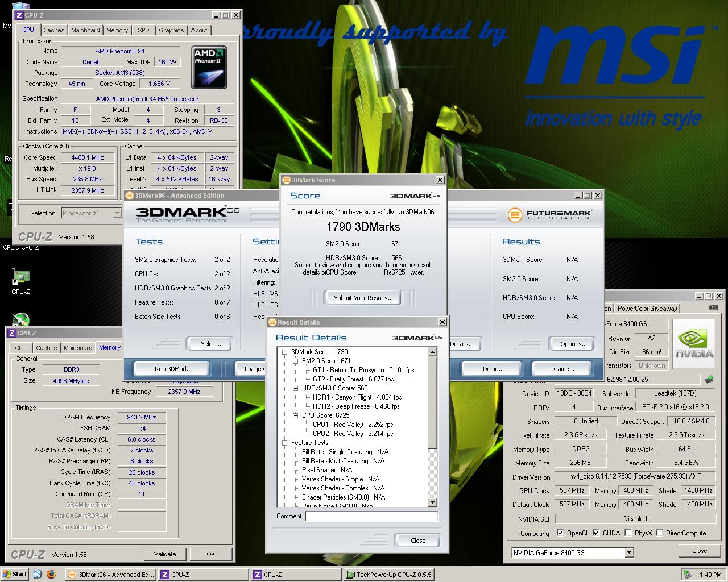Click the Demo... button in 3DMark06
Screen dimensions: 728x582
point(493,369)
